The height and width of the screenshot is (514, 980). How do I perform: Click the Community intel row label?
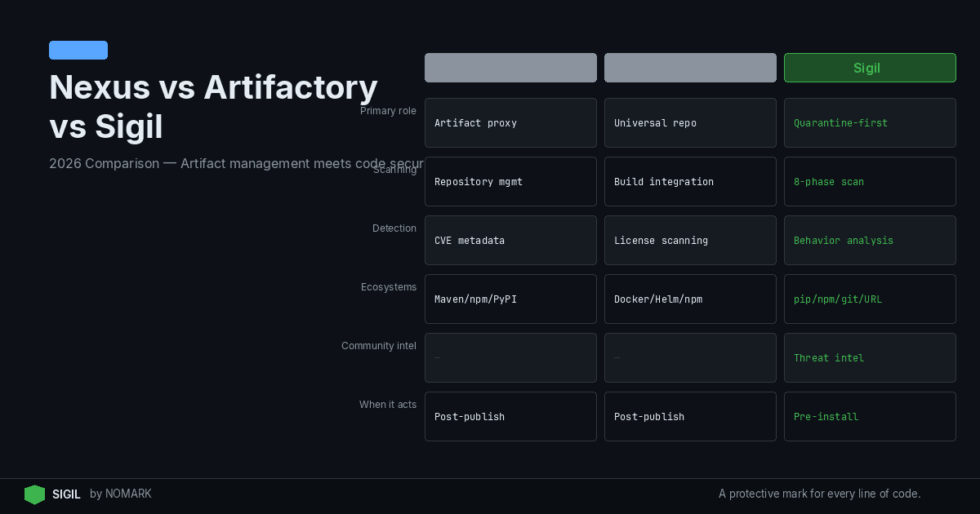point(378,346)
